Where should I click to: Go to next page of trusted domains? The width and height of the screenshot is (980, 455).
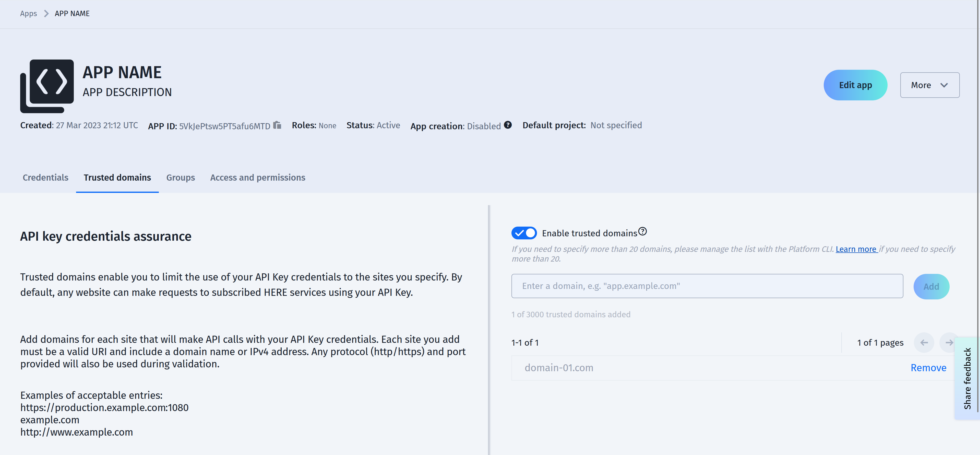point(948,342)
